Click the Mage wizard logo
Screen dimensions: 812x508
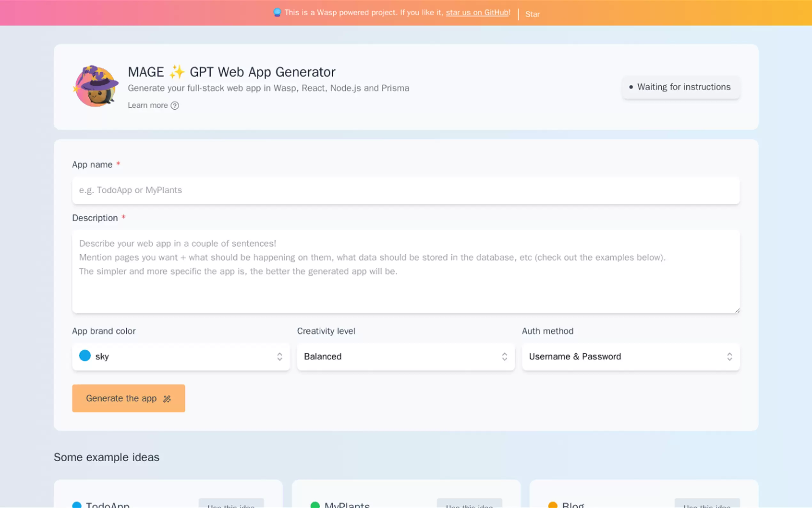click(96, 86)
